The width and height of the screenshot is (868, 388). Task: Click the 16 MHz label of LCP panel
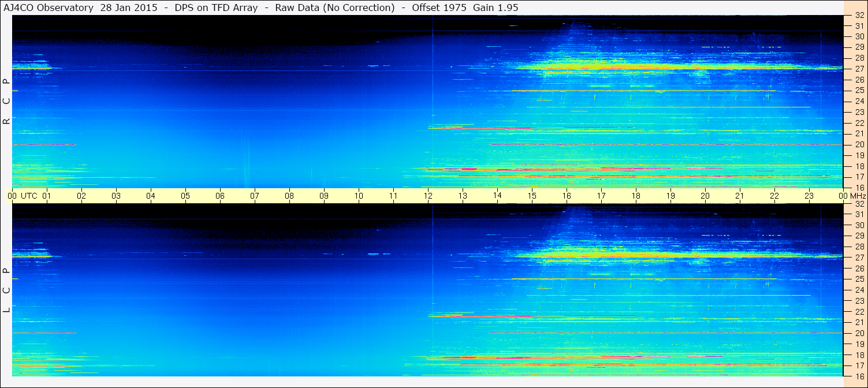point(859,376)
